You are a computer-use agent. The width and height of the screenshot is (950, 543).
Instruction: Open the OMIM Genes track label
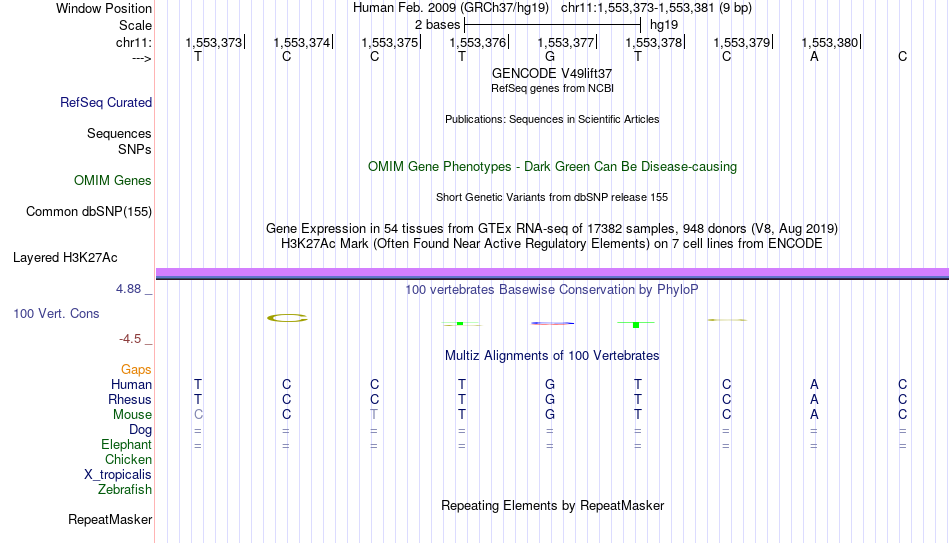[113, 181]
